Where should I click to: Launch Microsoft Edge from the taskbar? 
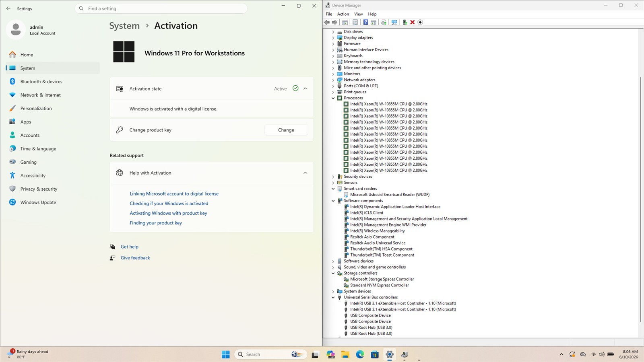360,354
